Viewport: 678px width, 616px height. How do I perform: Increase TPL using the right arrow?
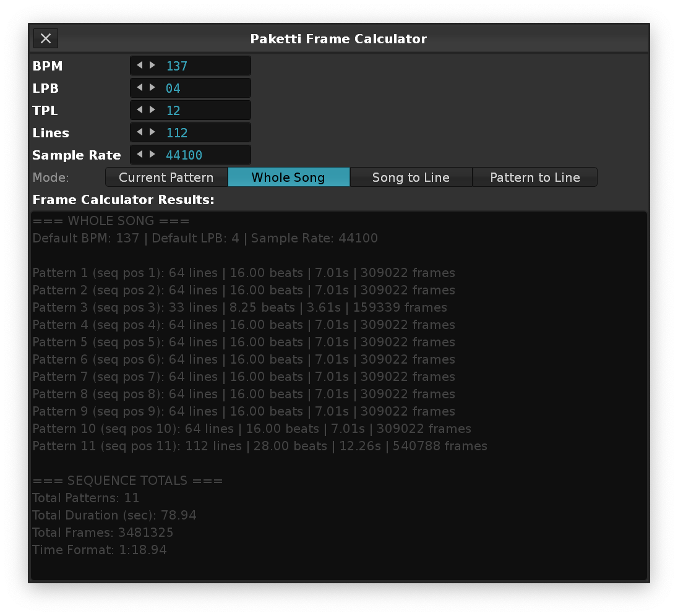click(x=152, y=110)
